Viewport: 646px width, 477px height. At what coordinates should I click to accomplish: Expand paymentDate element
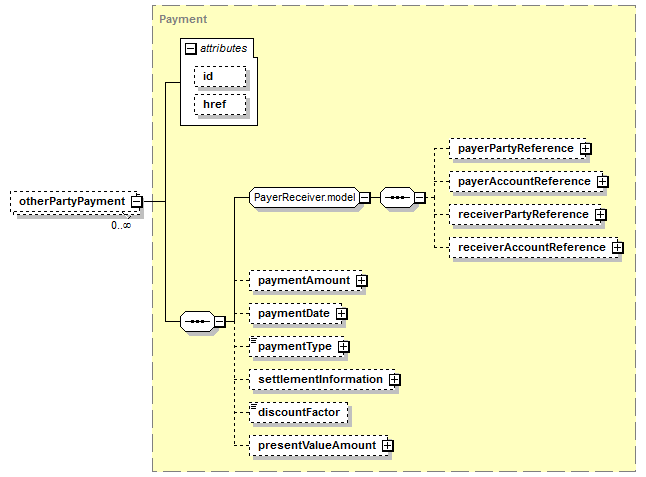tap(341, 313)
